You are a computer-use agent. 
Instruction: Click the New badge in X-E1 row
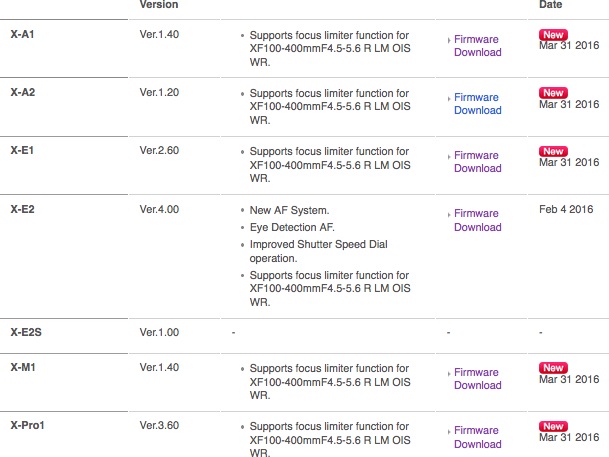click(553, 151)
